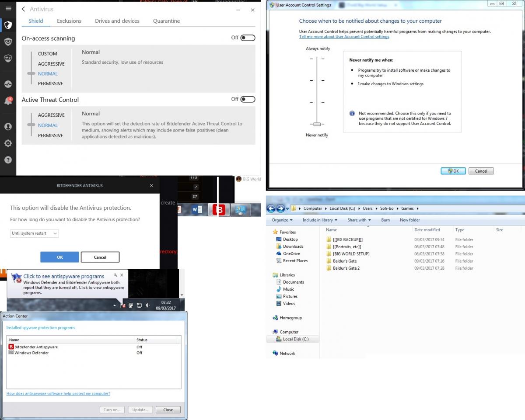Open the Bitdefender hamburger menu
The height and width of the screenshot is (420, 525).
click(8, 8)
